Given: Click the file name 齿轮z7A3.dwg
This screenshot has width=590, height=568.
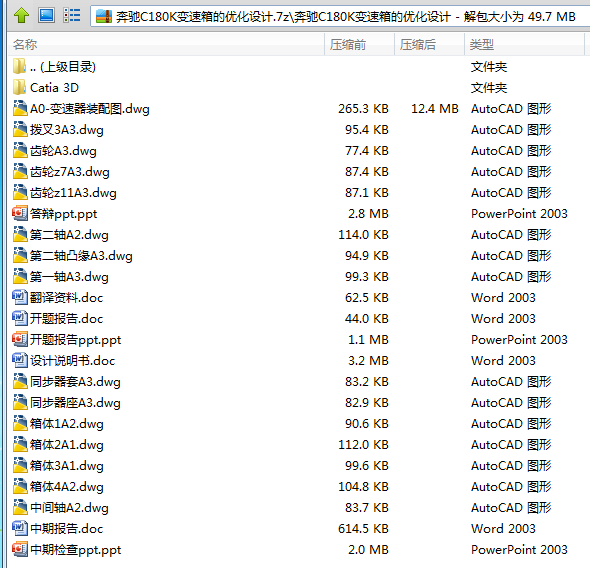Looking at the screenshot, I should pos(70,172).
